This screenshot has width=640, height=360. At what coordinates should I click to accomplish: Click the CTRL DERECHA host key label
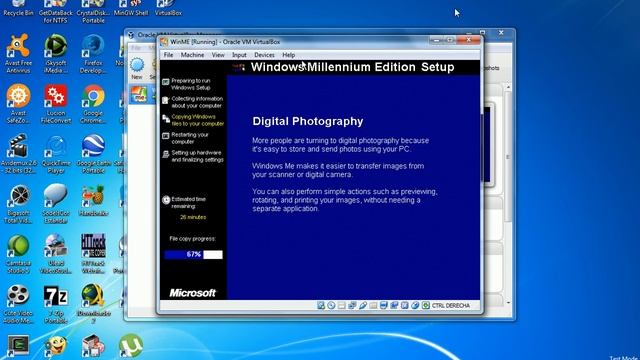coord(451,305)
